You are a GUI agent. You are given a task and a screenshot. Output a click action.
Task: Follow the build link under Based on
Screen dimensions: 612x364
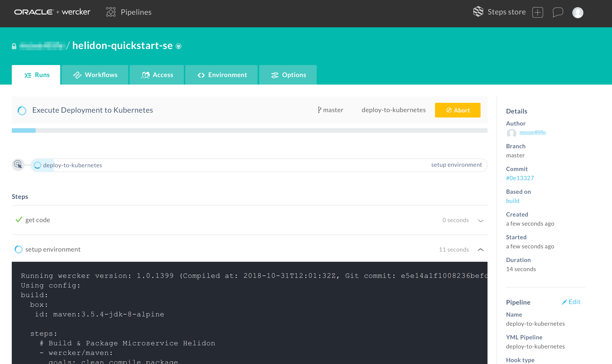(512, 201)
